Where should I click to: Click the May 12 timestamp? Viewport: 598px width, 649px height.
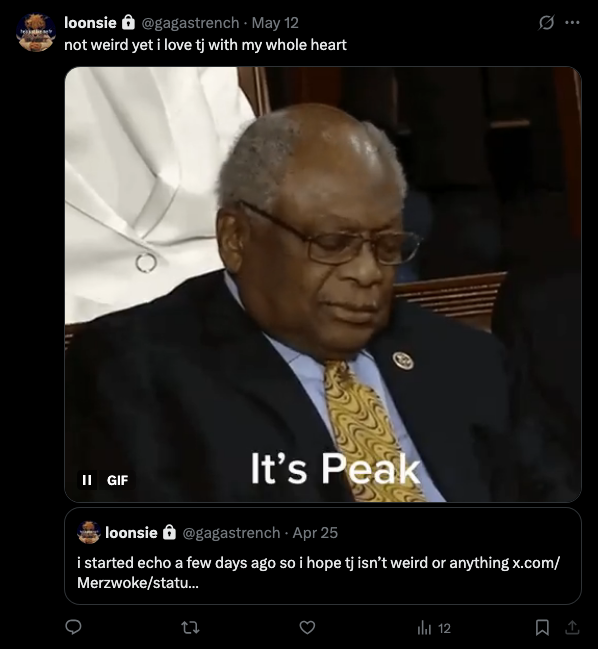[275, 23]
